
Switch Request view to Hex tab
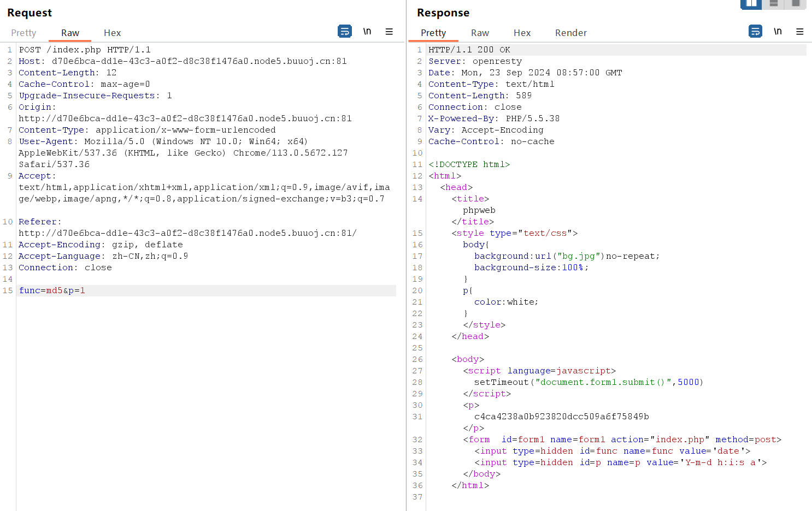tap(113, 33)
